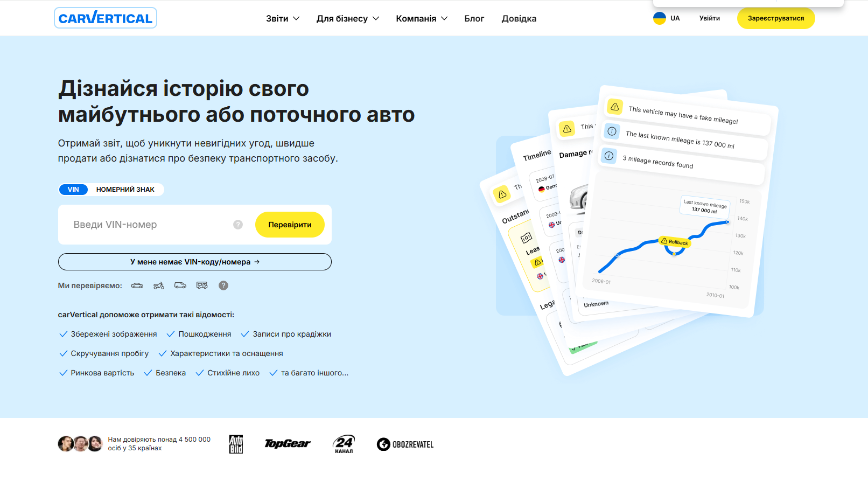Select the motorcycle vehicle type icon
The width and height of the screenshot is (868, 481).
(x=159, y=285)
